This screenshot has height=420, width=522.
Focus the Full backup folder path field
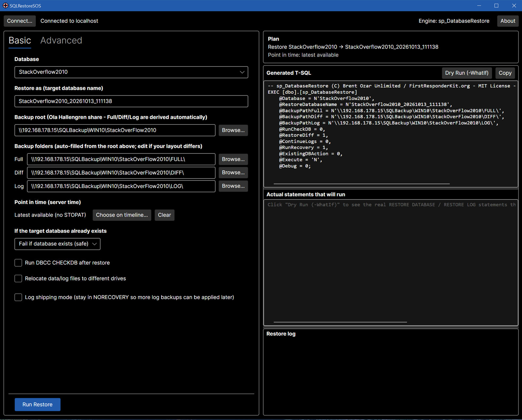click(x=121, y=159)
